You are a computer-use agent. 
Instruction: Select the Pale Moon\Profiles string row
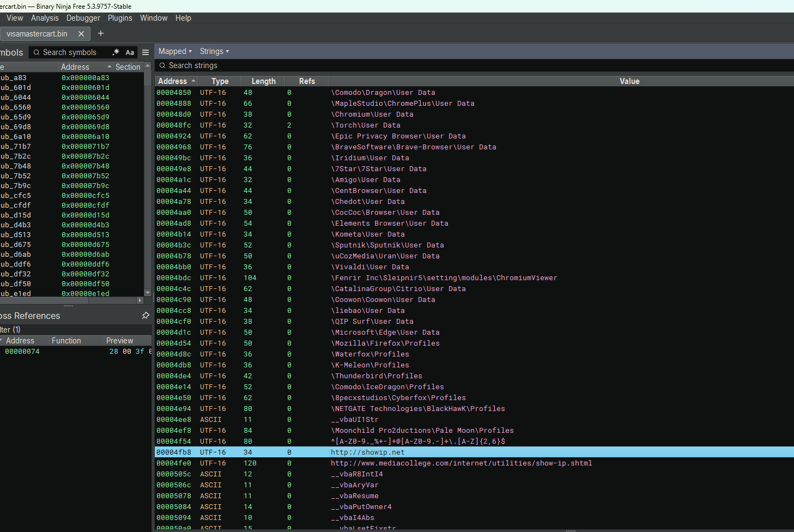coord(474,431)
